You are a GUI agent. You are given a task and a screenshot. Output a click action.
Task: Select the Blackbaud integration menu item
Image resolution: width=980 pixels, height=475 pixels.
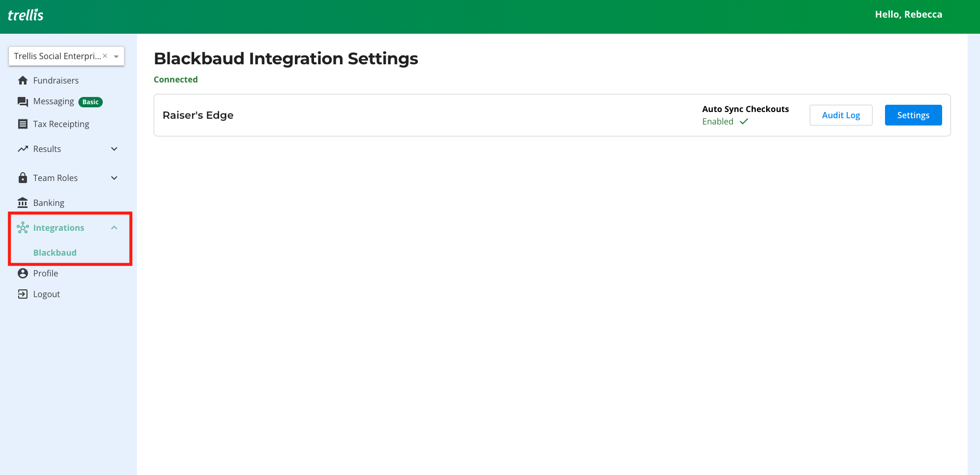coord(55,253)
